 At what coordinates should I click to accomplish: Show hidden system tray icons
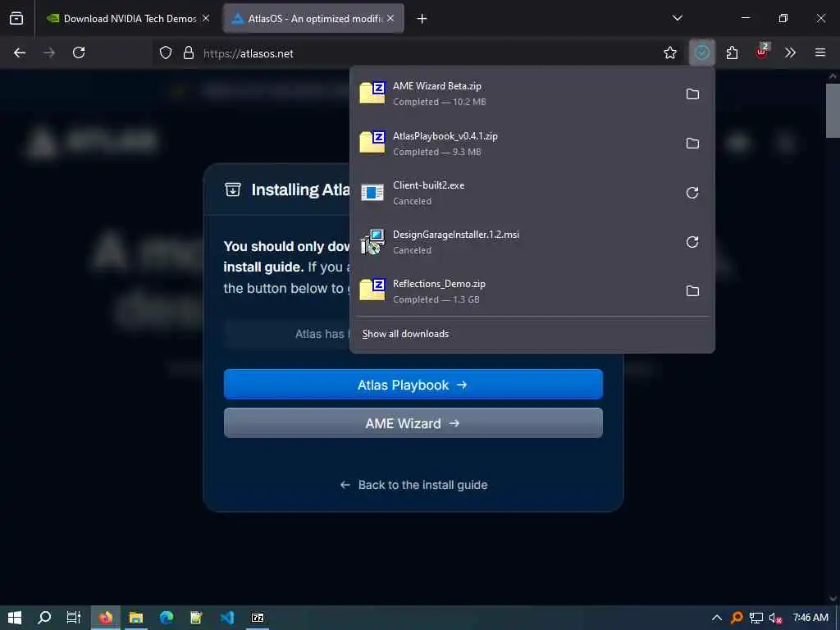[x=716, y=618]
